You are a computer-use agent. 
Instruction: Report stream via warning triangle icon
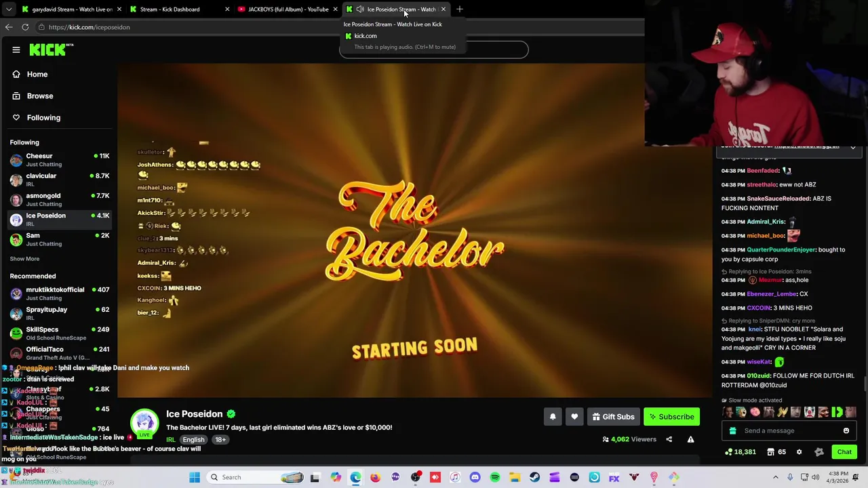[690, 439]
